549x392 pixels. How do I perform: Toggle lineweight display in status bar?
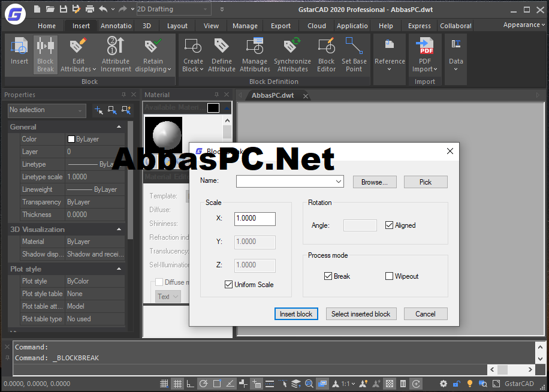pos(270,384)
